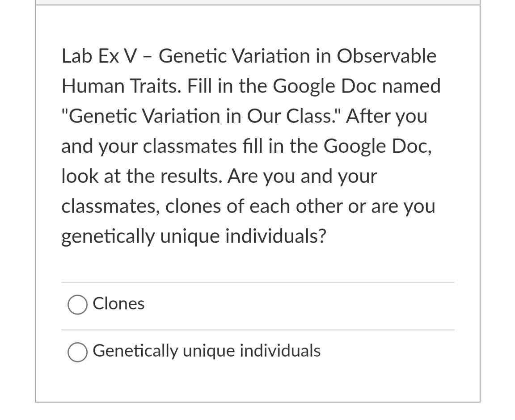Click the Genetically unique individuals label text
Viewport: 515px width, 420px height.
(x=207, y=351)
